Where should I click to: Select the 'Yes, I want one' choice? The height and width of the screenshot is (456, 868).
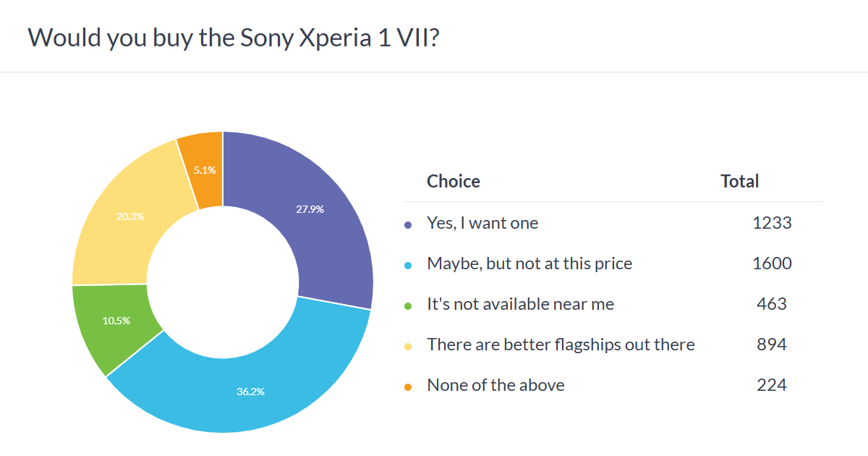[x=482, y=223]
